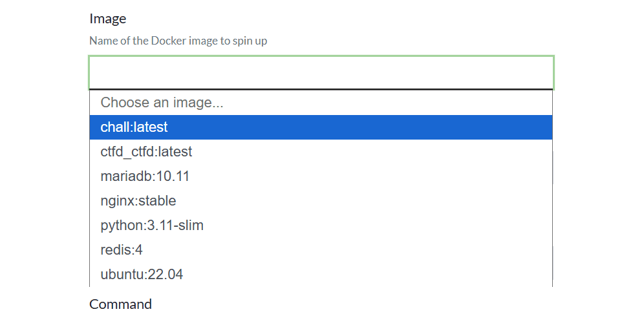The image size is (644, 316).
Task: Click the Image field label
Action: (108, 19)
